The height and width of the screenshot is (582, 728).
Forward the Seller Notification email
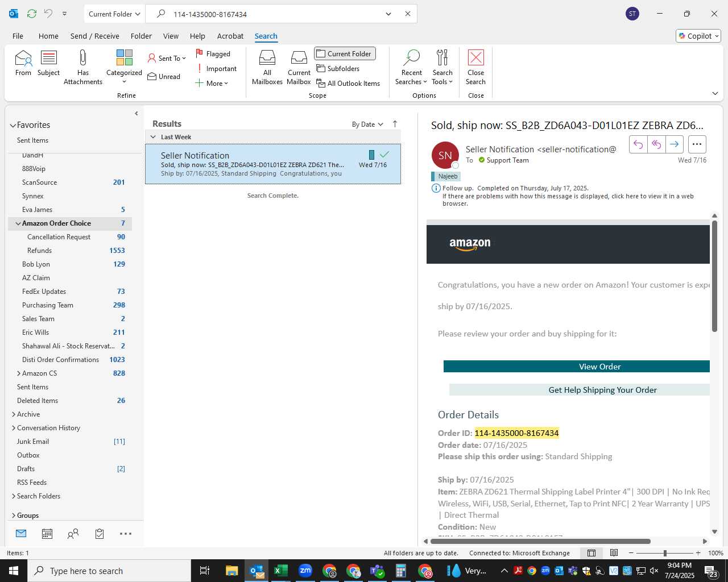[675, 144]
